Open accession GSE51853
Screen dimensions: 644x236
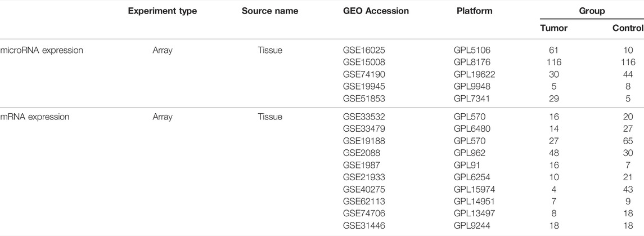(364, 99)
